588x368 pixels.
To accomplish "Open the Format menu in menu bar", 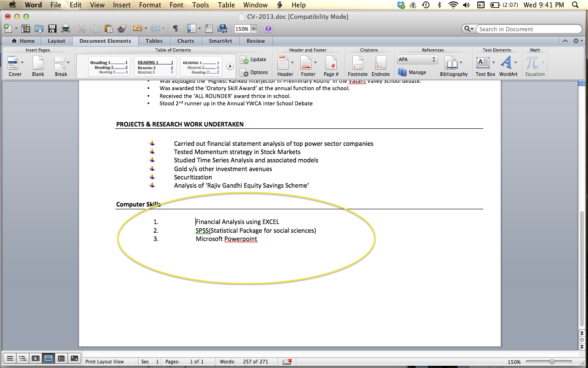I will 150,5.
